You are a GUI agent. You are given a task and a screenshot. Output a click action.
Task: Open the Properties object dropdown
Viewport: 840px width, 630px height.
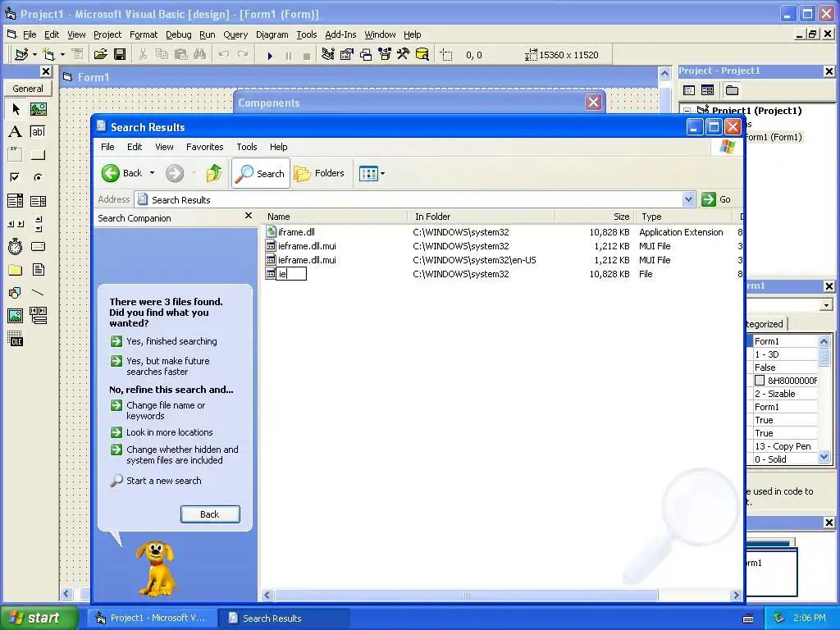[827, 305]
